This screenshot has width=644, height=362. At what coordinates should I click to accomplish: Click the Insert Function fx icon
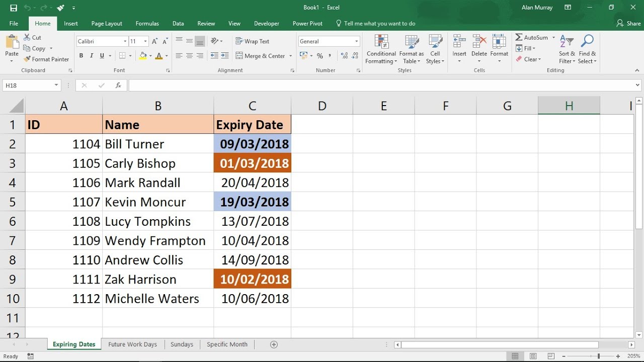coord(118,85)
